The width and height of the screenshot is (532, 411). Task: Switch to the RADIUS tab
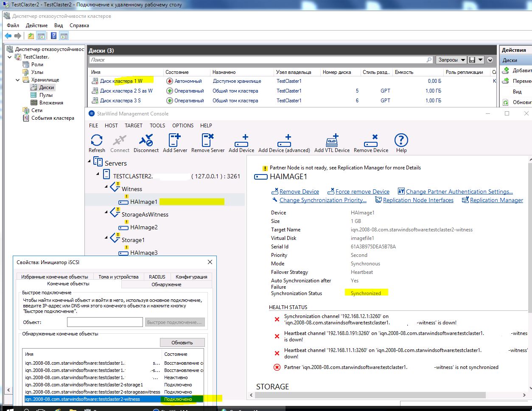pos(157,276)
